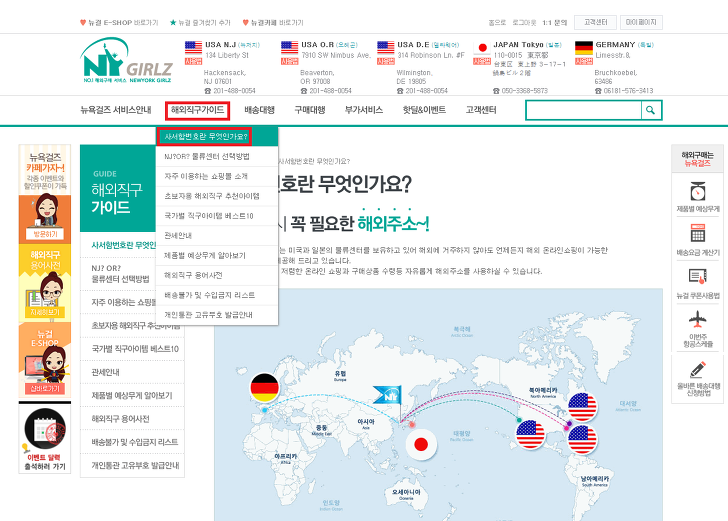This screenshot has width=728, height=521.
Task: Open 해외직구가이드 menu
Action: [197, 110]
